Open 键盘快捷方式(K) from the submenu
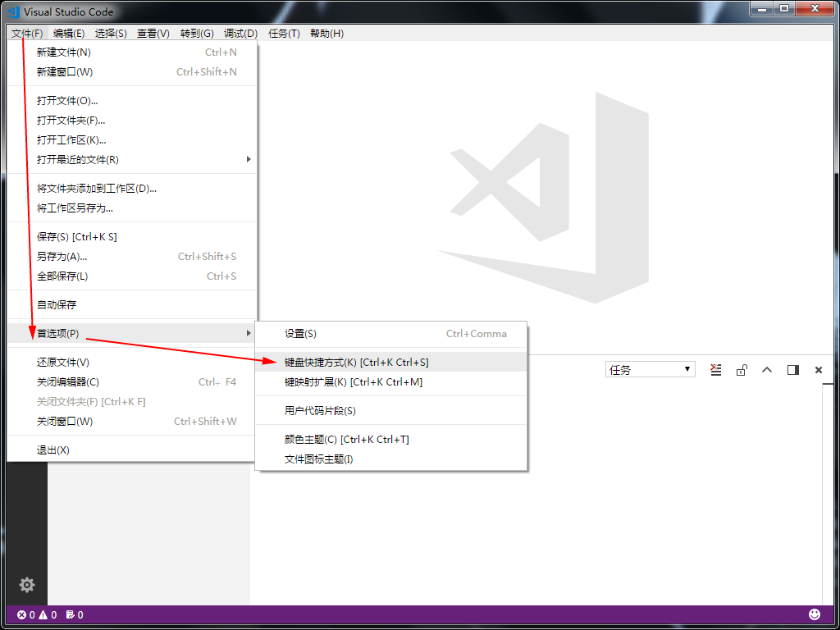This screenshot has height=630, width=840. click(391, 362)
